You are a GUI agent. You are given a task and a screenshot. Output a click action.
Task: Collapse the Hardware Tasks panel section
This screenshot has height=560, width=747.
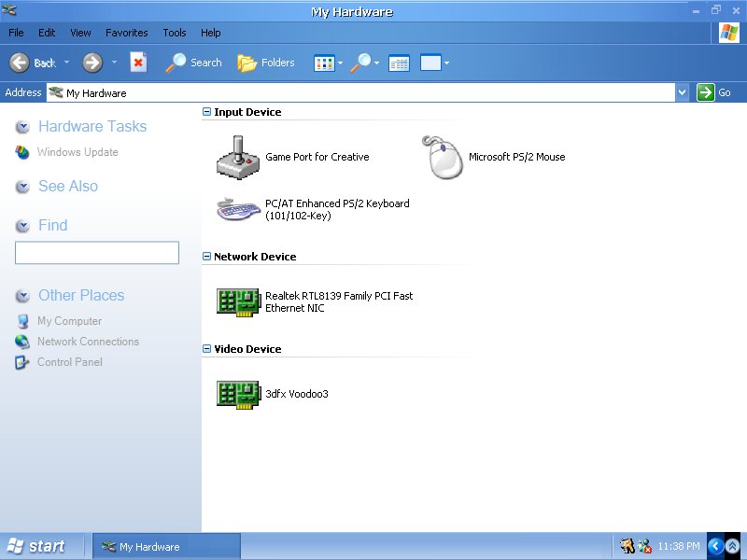[22, 127]
